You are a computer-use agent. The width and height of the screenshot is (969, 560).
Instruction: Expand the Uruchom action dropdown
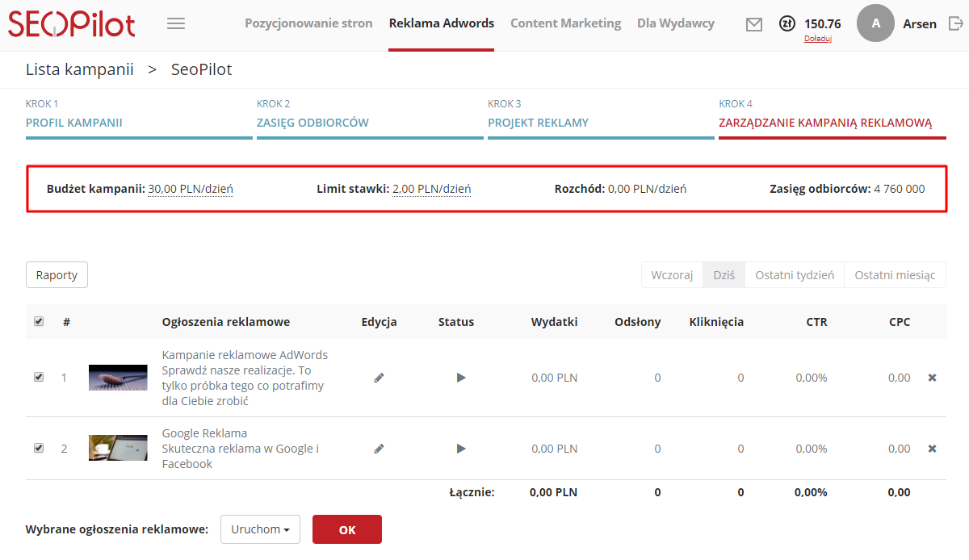click(260, 529)
